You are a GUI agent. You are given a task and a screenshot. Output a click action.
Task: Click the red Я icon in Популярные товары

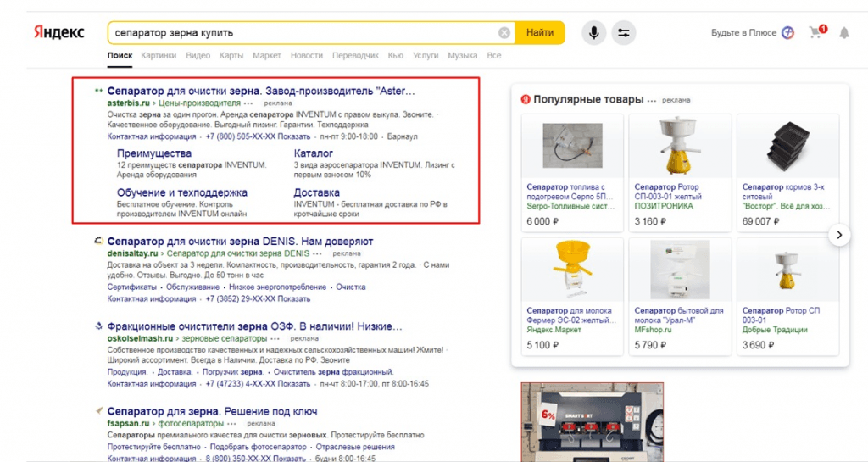526,99
